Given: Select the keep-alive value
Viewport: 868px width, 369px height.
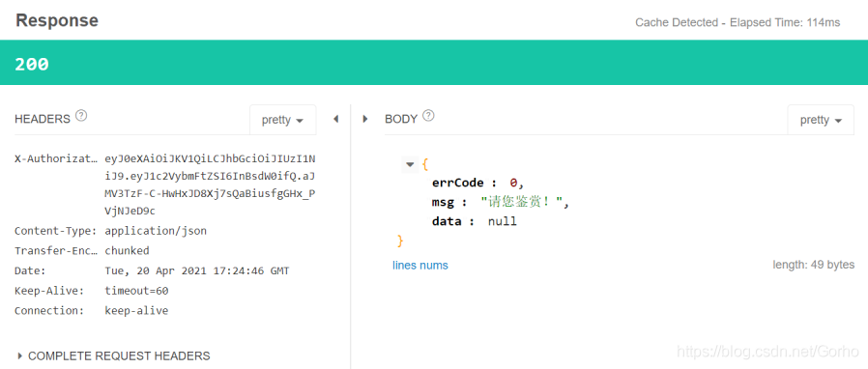Looking at the screenshot, I should [x=136, y=310].
